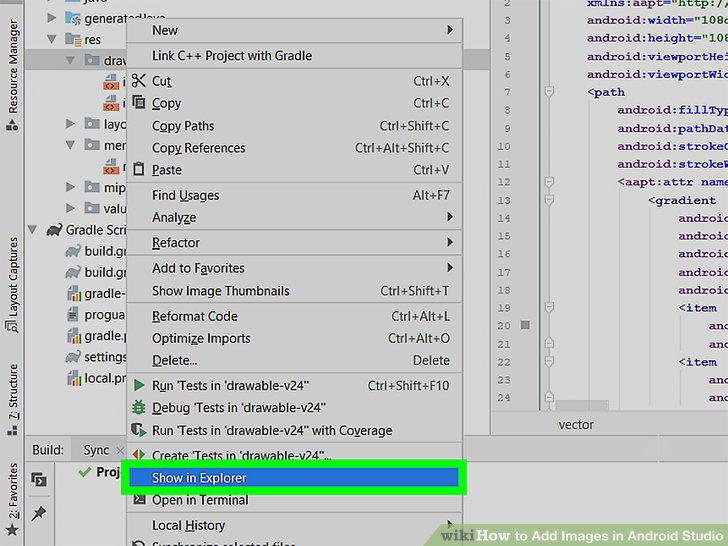This screenshot has width=728, height=546.
Task: Select the proguard rules file
Action: (x=97, y=315)
